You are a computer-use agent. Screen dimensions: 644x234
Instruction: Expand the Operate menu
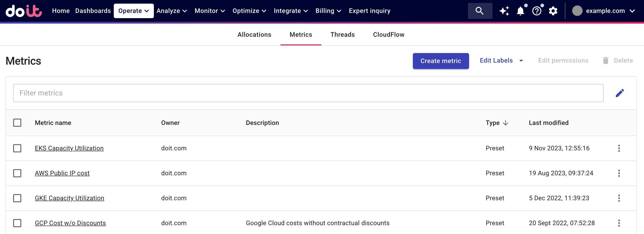pyautogui.click(x=133, y=11)
